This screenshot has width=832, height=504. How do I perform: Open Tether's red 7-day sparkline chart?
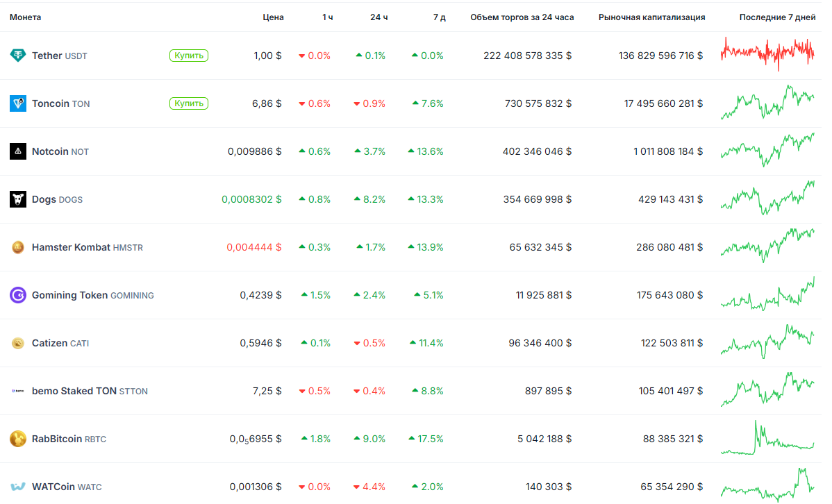tap(767, 53)
